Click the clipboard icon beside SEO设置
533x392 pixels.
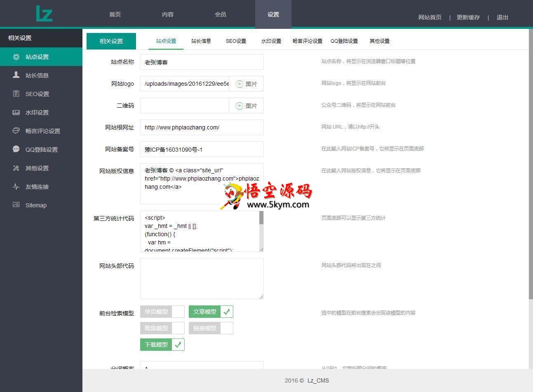tap(16, 94)
